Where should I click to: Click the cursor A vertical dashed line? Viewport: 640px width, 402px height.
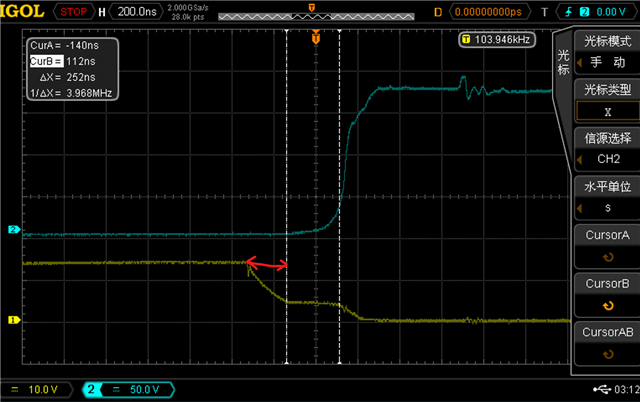(287, 197)
